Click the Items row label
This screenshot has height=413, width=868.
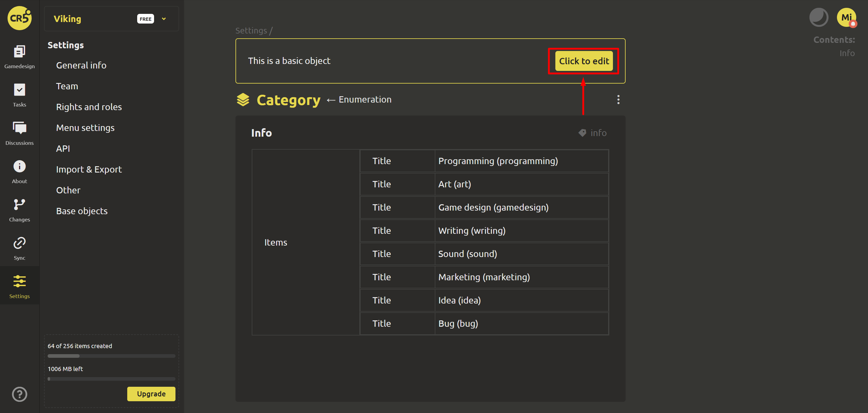click(x=276, y=243)
